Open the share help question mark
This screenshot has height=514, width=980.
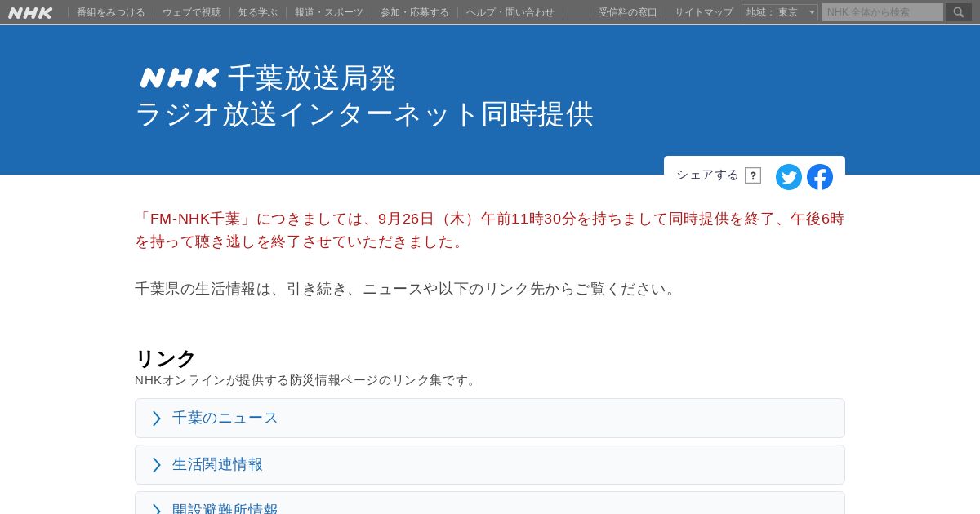753,175
